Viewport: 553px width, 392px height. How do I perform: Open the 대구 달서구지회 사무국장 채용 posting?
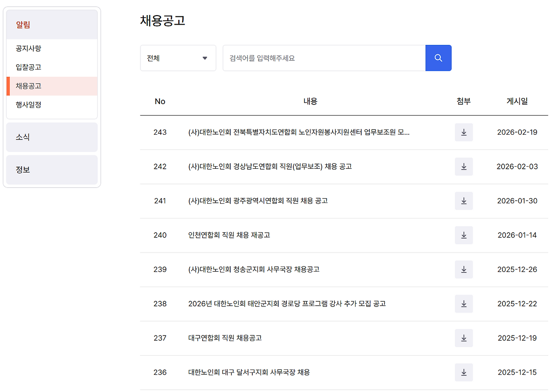coord(249,372)
